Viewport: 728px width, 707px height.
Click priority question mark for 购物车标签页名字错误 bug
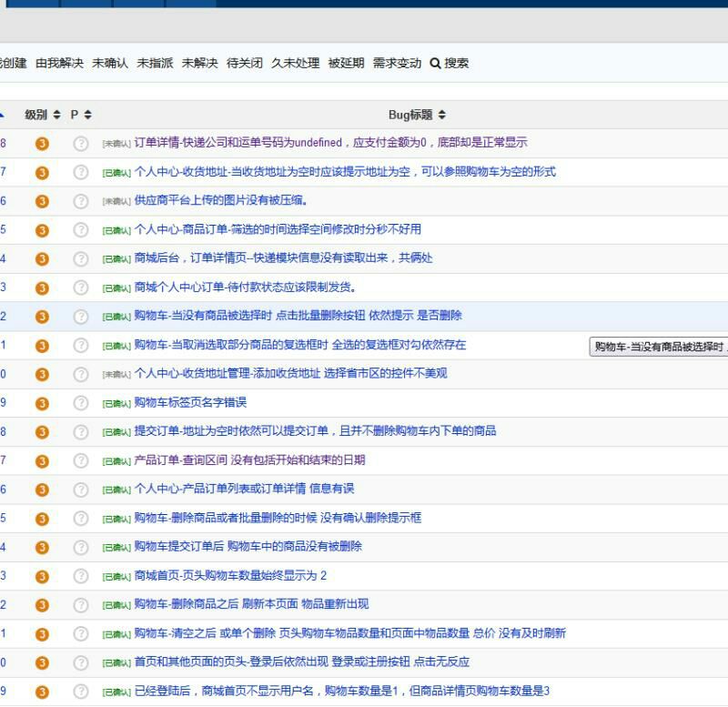coord(81,403)
